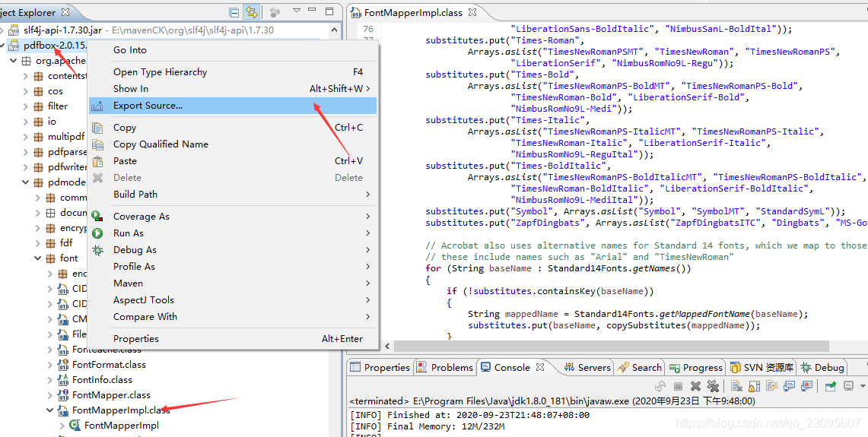Switch to the Properties tab
The width and height of the screenshot is (868, 437).
pyautogui.click(x=380, y=367)
